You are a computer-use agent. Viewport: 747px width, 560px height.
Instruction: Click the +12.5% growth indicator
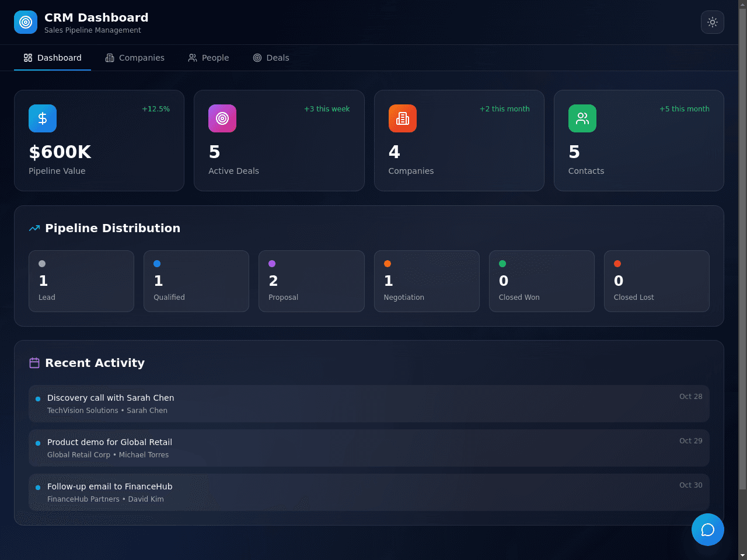point(156,109)
